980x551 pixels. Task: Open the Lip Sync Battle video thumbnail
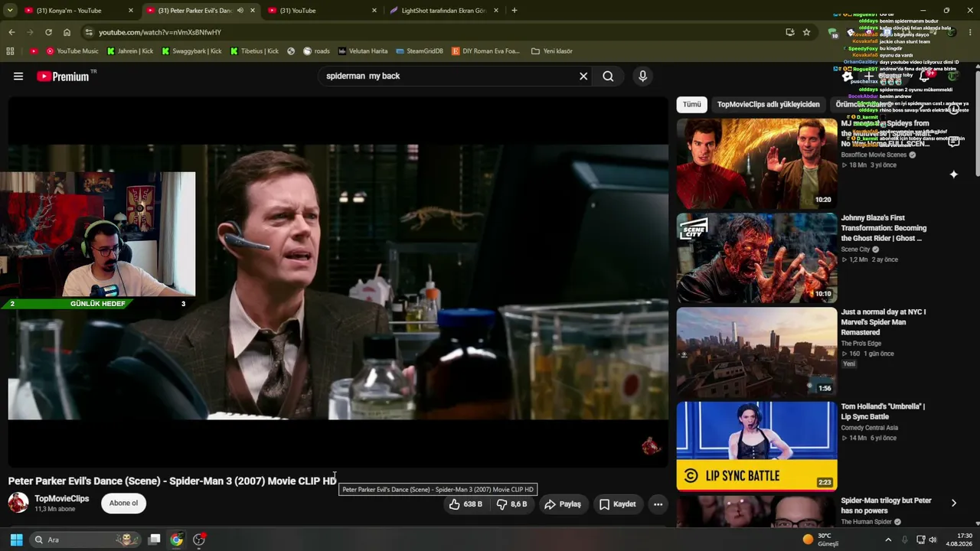click(x=756, y=446)
